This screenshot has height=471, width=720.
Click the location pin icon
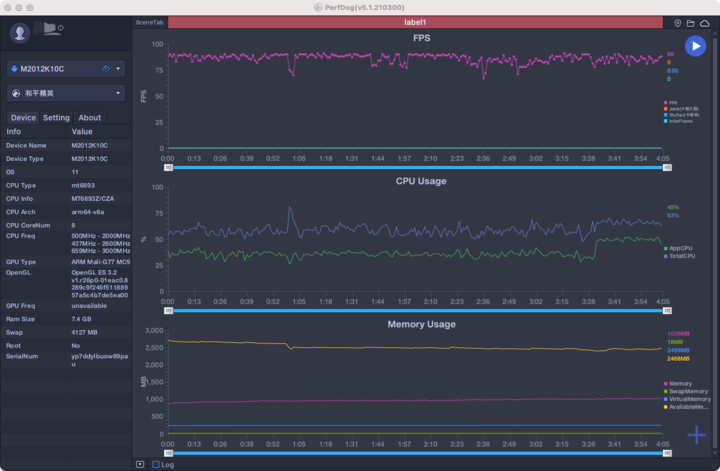(678, 22)
